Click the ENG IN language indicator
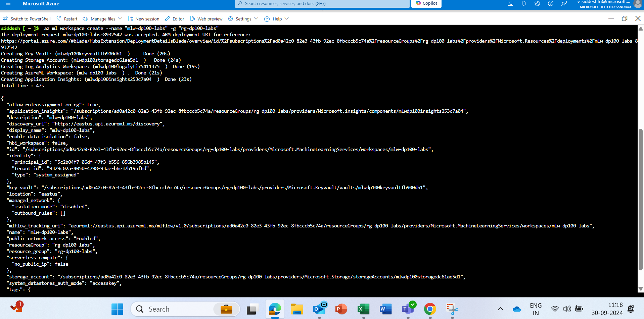The height and width of the screenshot is (319, 644). pyautogui.click(x=536, y=309)
